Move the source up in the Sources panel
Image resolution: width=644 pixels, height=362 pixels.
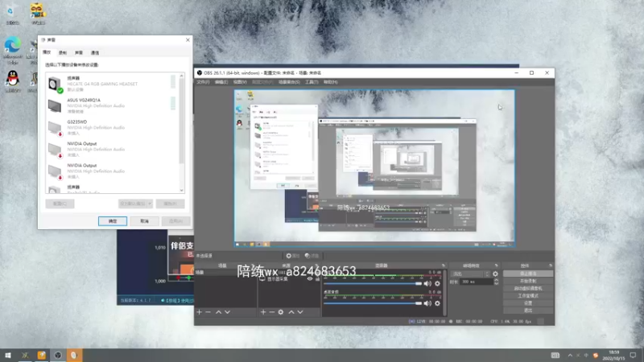coord(291,312)
